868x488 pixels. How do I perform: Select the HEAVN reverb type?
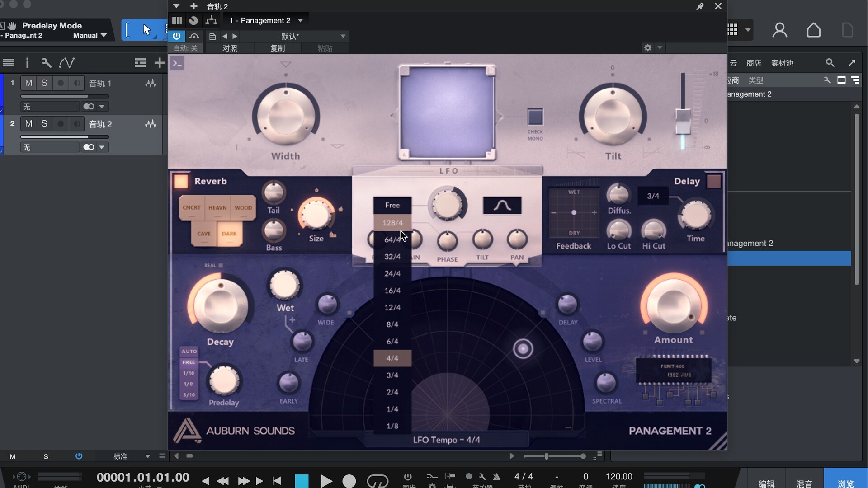coord(217,208)
